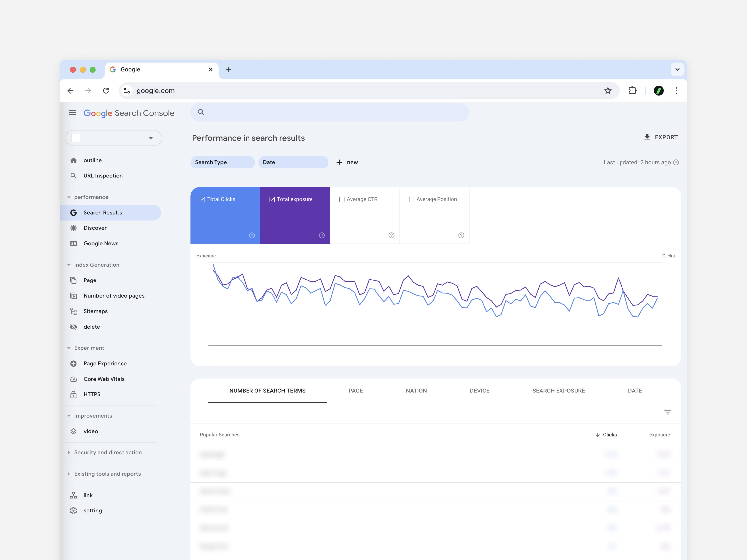Viewport: 747px width, 560px height.
Task: Click the search magnifier icon in search bar
Action: coord(201,112)
